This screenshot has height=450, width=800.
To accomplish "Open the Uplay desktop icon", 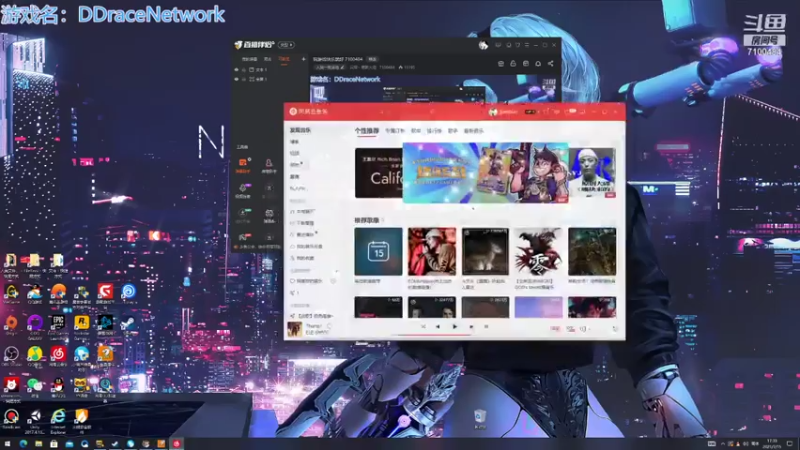I will coord(129,293).
